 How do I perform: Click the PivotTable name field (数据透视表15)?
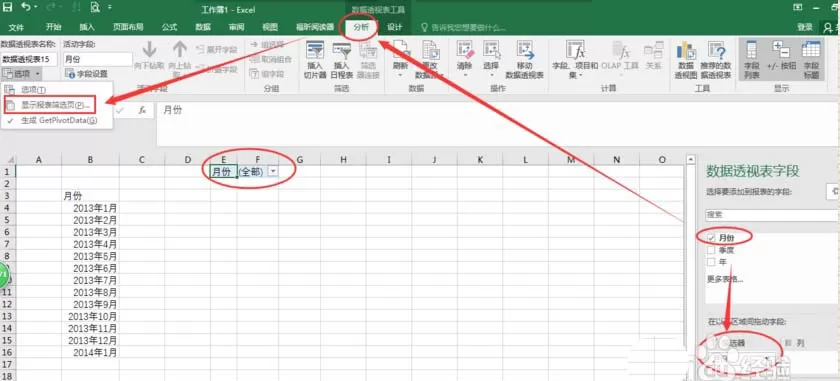[x=28, y=59]
